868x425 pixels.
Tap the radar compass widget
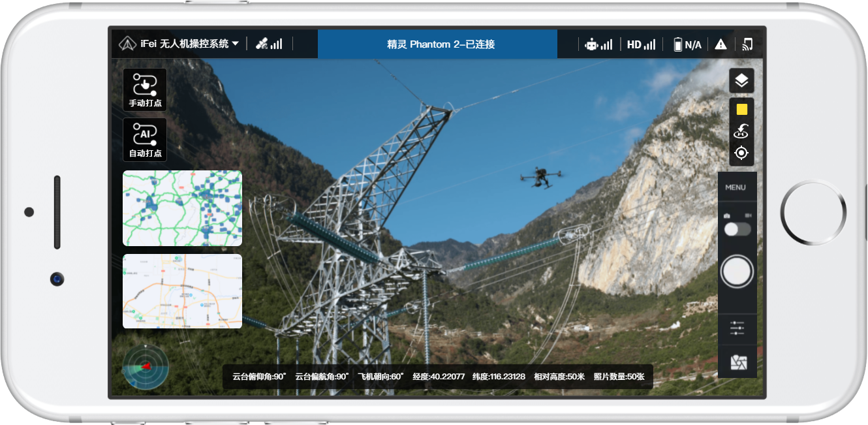pos(146,367)
